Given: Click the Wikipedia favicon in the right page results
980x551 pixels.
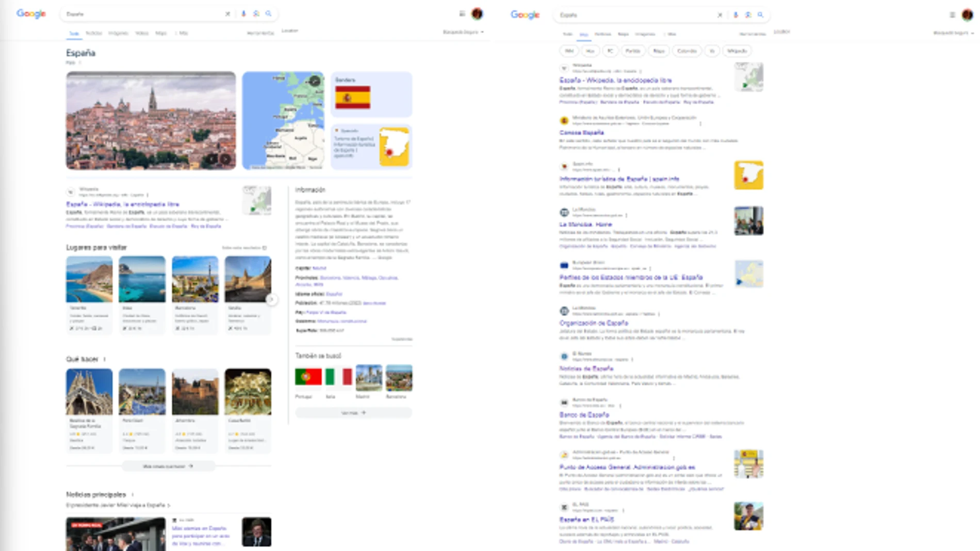Looking at the screenshot, I should point(564,68).
